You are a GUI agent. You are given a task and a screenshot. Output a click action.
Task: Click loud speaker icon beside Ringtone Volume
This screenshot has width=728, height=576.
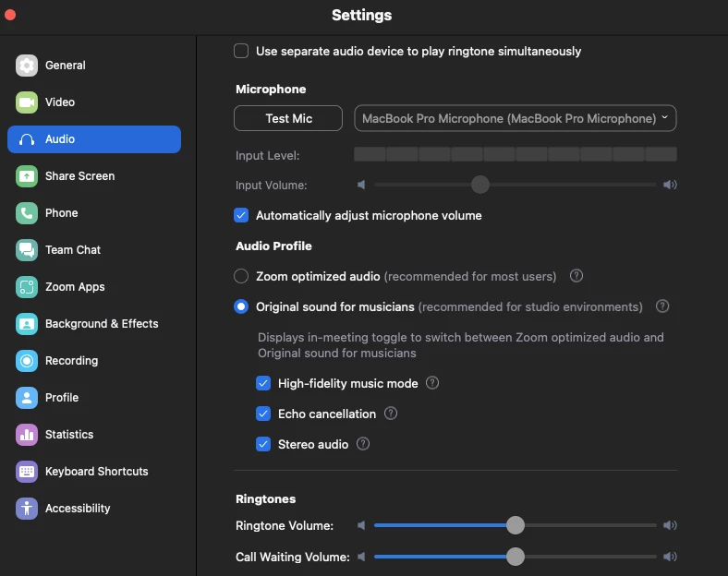670,525
